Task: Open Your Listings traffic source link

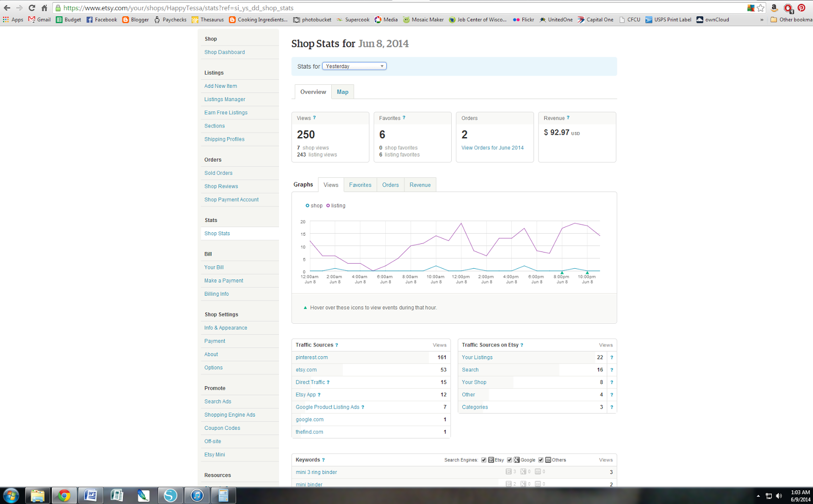Action: [477, 358]
